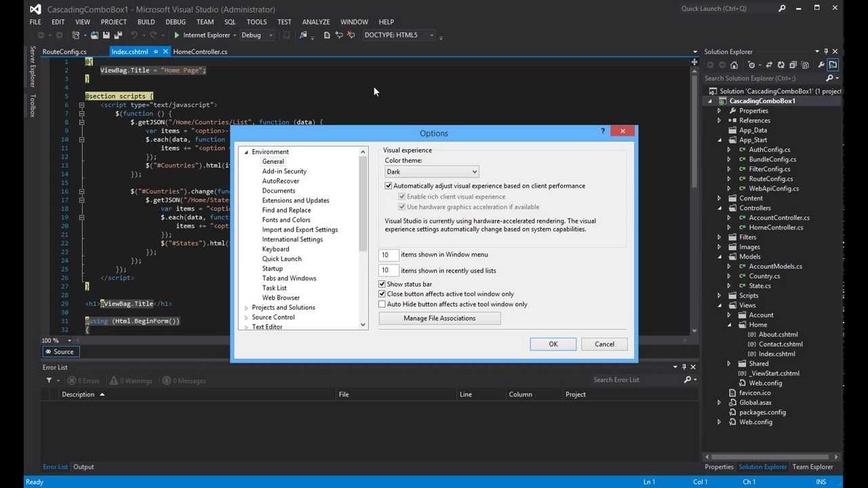Click the Options tree vertical scrollbar
The width and height of the screenshot is (868, 488).
click(x=363, y=239)
